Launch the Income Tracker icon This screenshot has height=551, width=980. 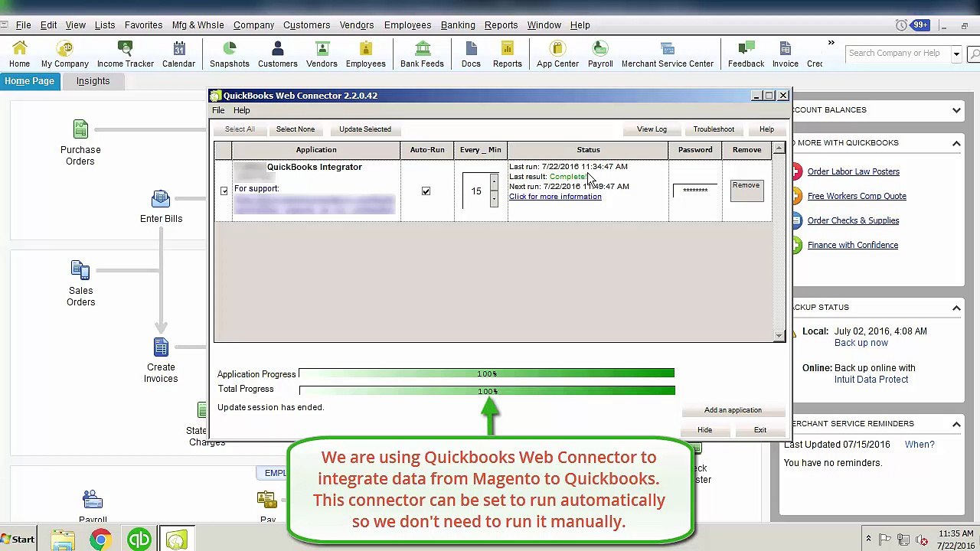[x=126, y=54]
